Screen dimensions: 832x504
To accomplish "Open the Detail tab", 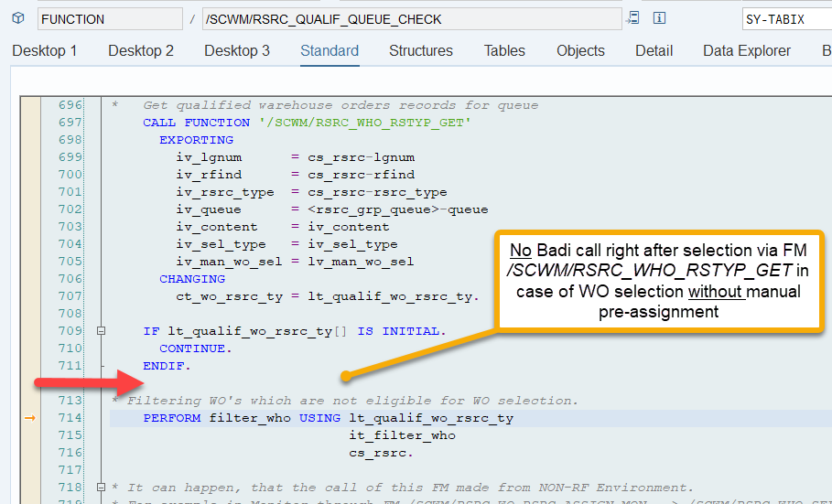I will (x=654, y=51).
